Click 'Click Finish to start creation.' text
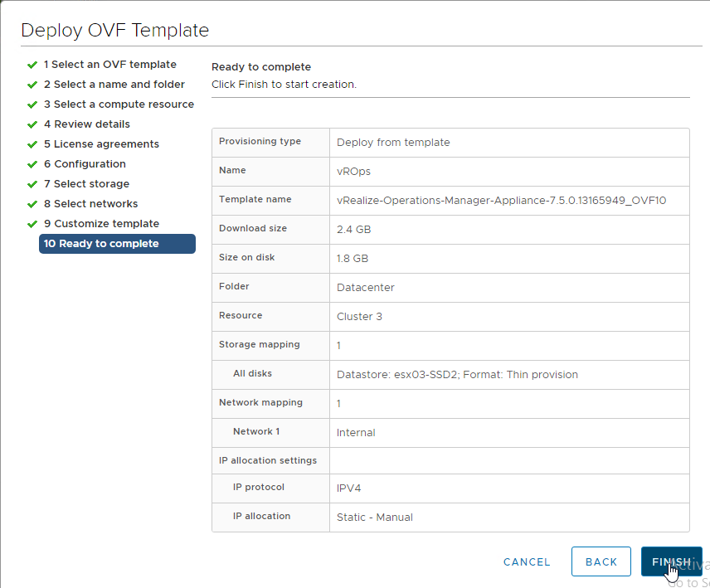 click(284, 85)
